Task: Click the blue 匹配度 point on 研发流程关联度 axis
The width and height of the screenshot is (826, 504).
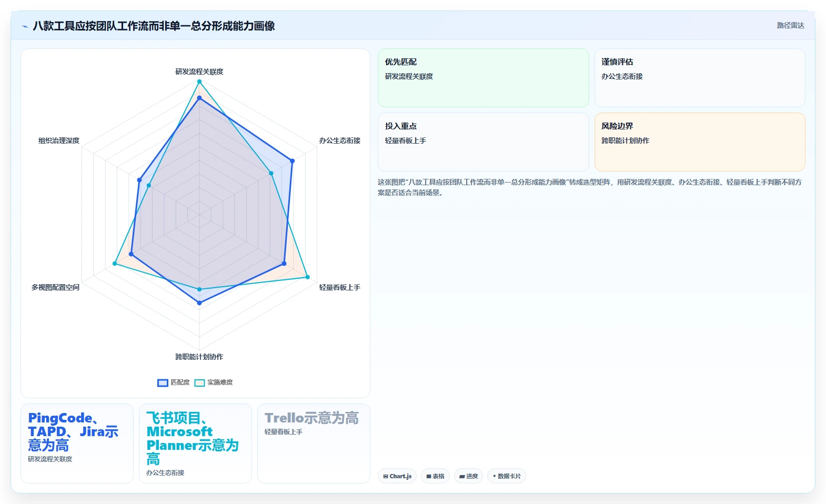Action: pyautogui.click(x=199, y=98)
